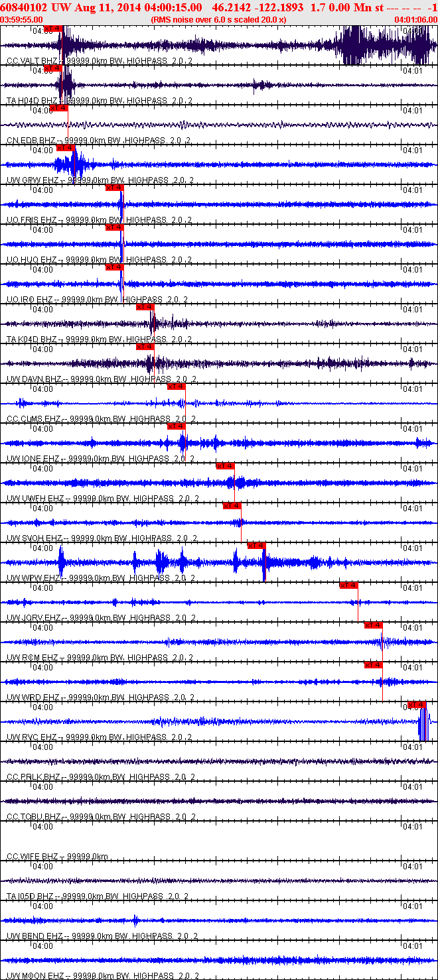Select the red pick flag on TA.K04D trace
The height and width of the screenshot is (980, 438).
pos(145,307)
